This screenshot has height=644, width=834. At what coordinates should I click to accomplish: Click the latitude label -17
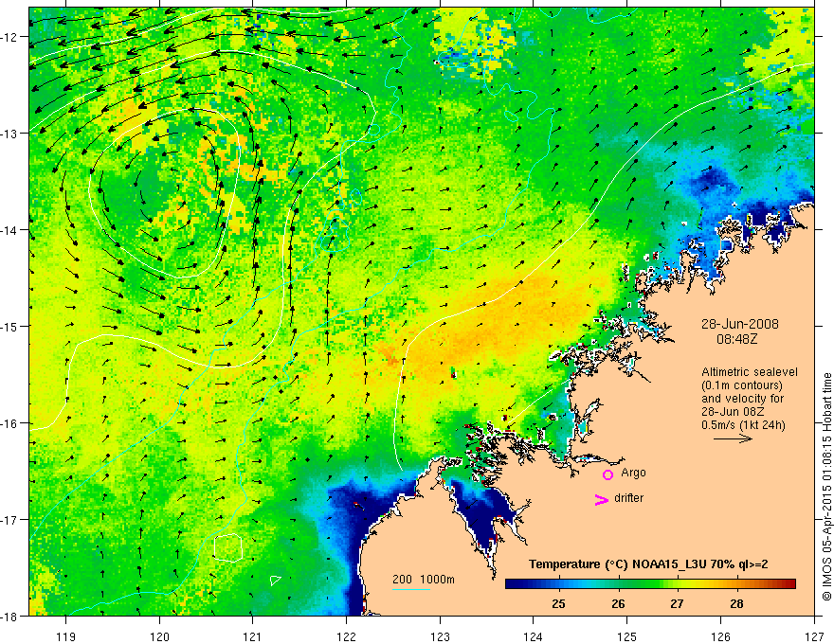coord(9,520)
